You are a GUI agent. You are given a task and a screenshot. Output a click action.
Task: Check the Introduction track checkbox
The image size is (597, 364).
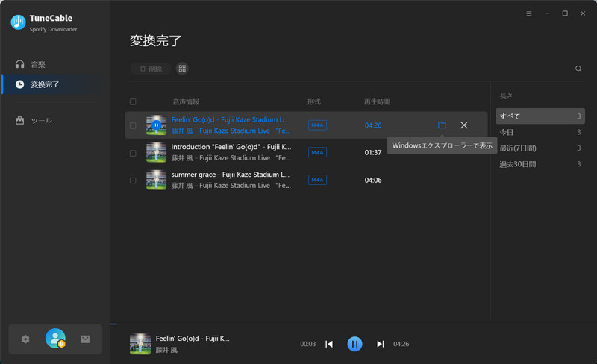(x=133, y=153)
